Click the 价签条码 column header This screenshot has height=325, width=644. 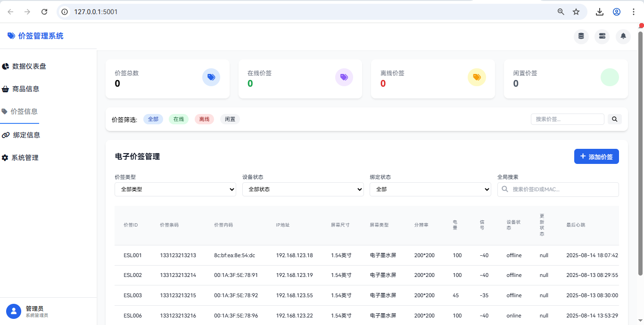tap(169, 225)
